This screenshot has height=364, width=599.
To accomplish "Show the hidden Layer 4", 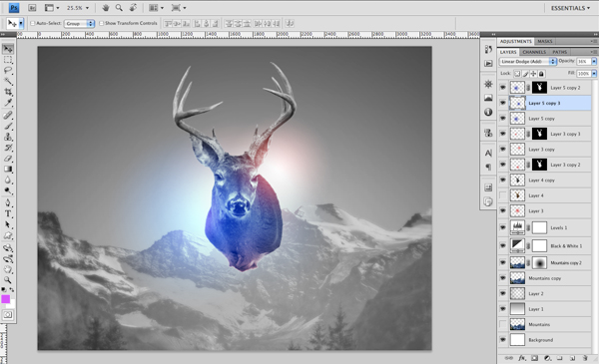I will pos(503,195).
